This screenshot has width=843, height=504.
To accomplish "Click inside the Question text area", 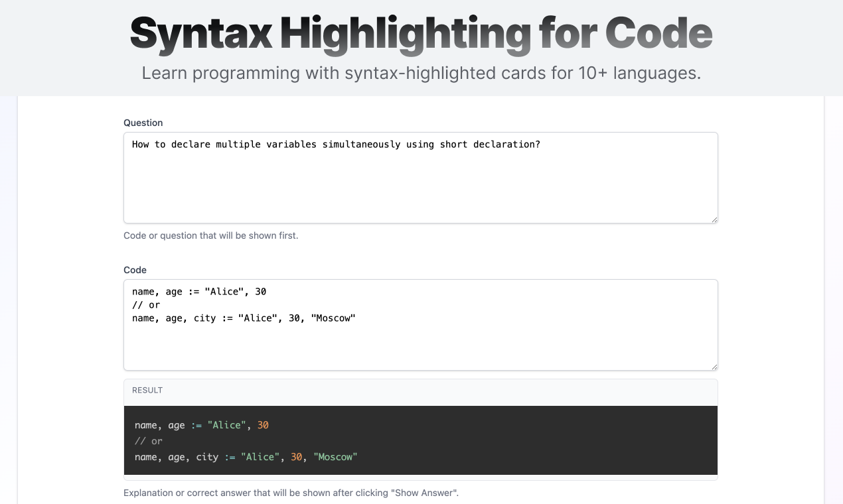I will tap(420, 178).
